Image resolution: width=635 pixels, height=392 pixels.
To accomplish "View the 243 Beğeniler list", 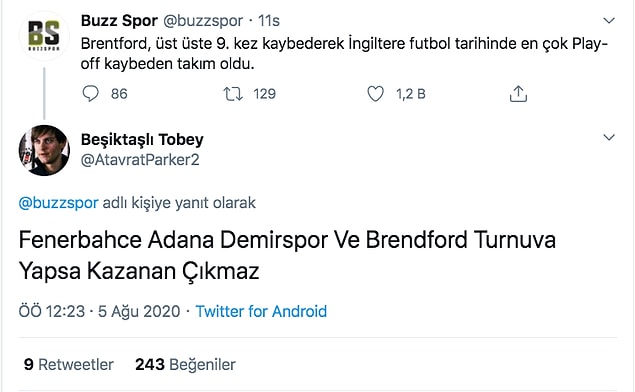I will tap(185, 364).
